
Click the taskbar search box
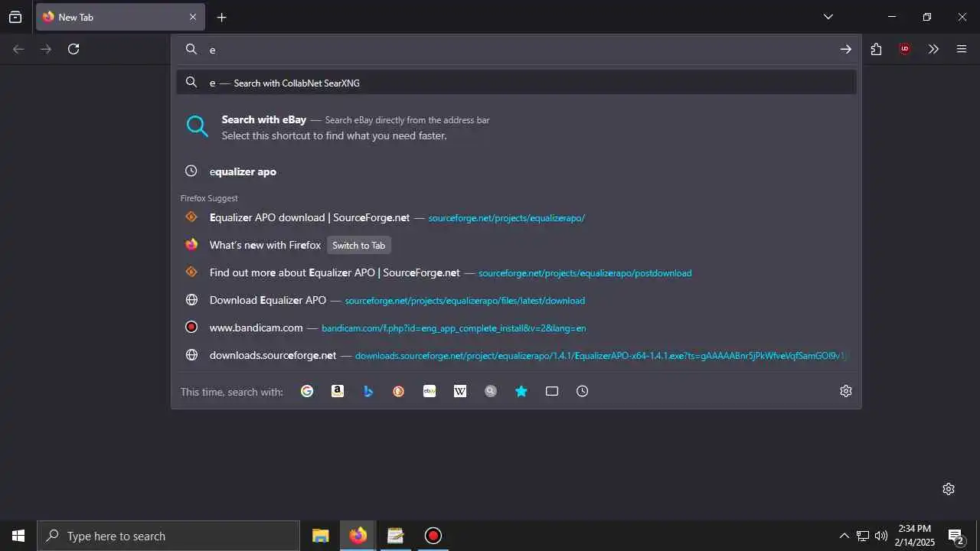pos(168,536)
